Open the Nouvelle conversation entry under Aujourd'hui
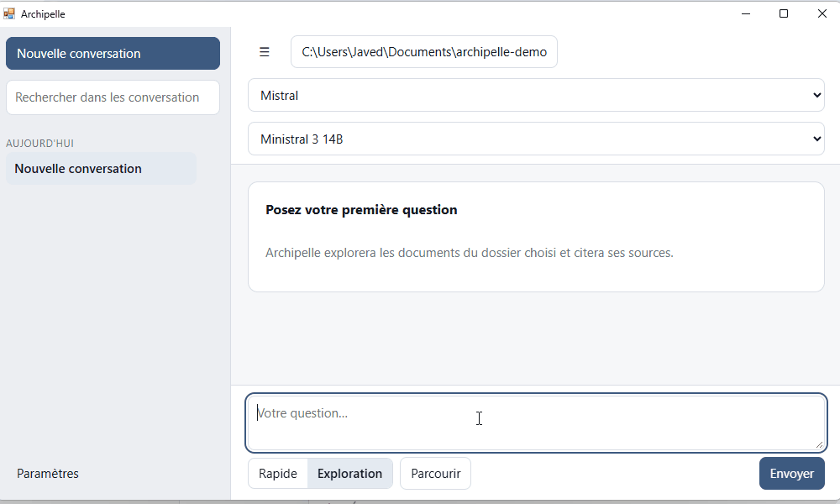This screenshot has width=840, height=504. tap(102, 169)
